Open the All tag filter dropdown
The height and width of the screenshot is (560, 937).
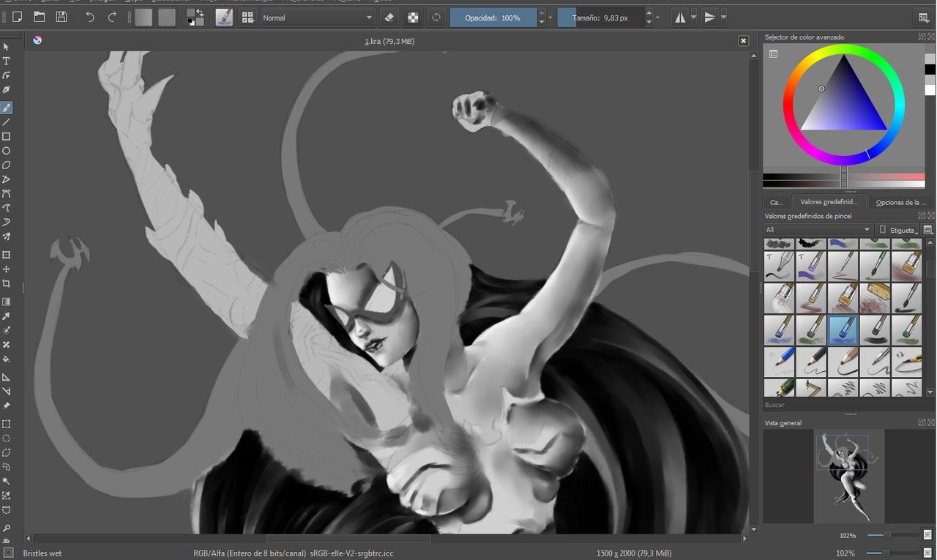818,229
